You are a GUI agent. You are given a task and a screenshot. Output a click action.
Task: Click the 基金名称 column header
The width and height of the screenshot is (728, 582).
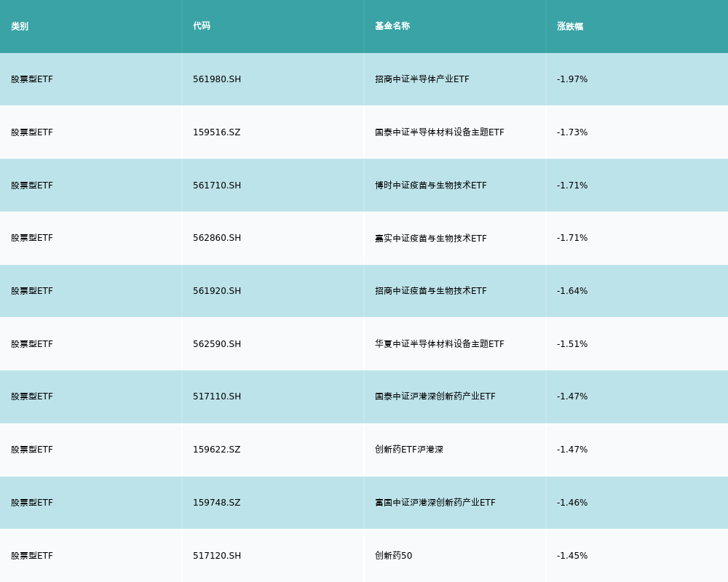coord(392,26)
